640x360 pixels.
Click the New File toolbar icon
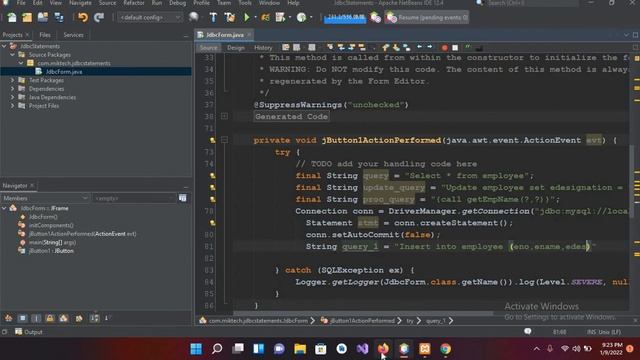(11, 17)
